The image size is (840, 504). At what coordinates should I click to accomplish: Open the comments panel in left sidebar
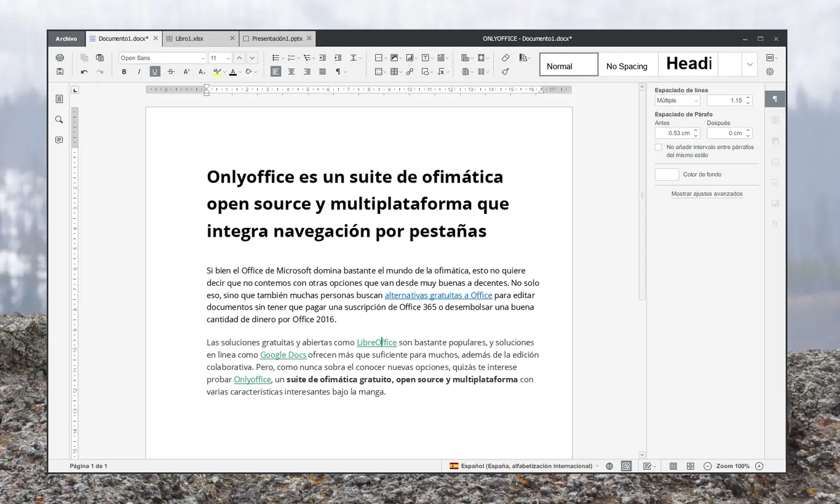(x=59, y=140)
